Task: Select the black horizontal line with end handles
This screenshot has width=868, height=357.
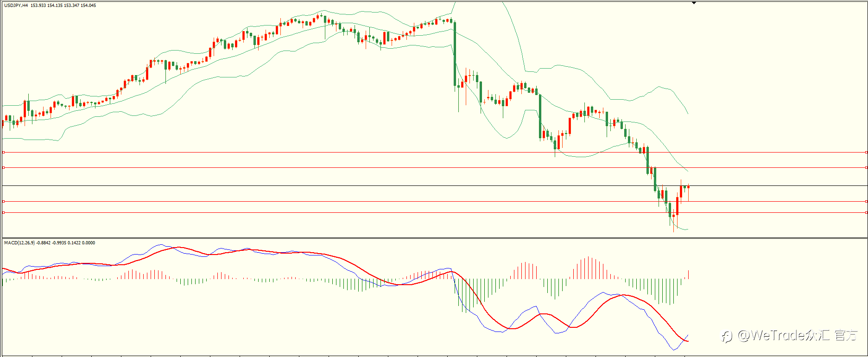Action: tap(434, 167)
